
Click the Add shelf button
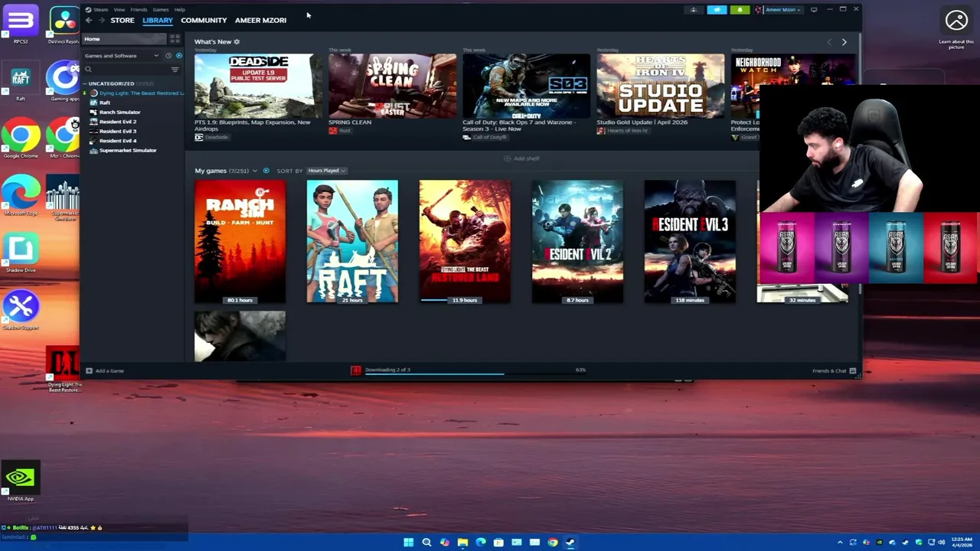coord(521,158)
